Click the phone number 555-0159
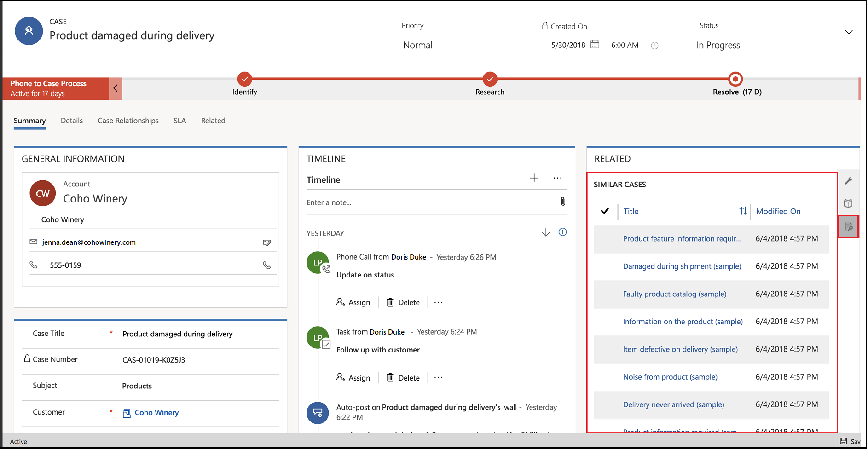The height and width of the screenshot is (450, 868). [x=65, y=265]
